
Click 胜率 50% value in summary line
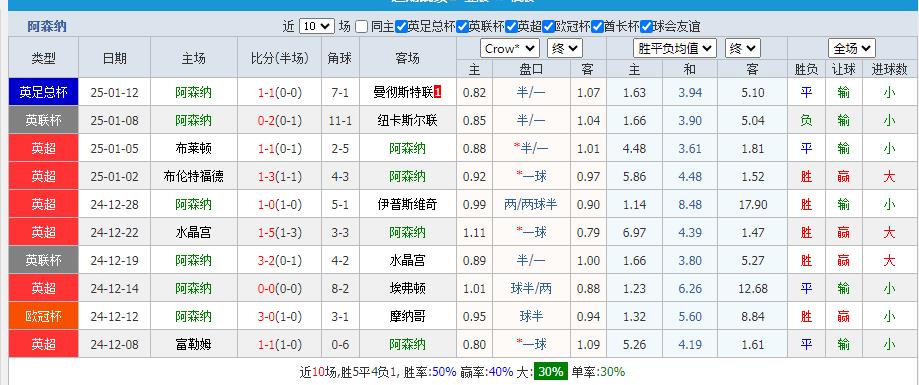coord(444,372)
